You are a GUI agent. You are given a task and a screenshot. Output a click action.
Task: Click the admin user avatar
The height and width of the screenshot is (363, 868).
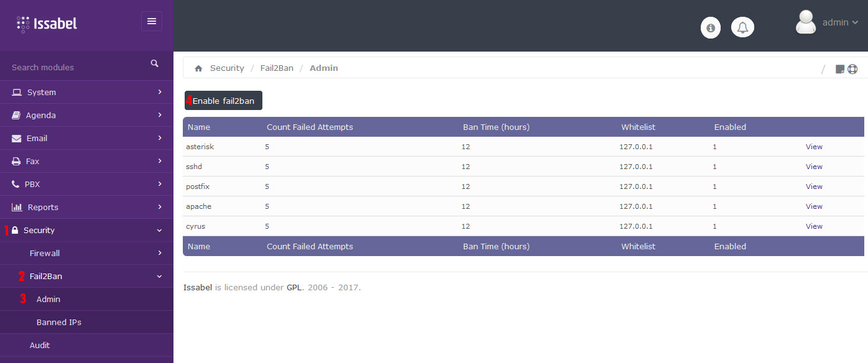806,22
